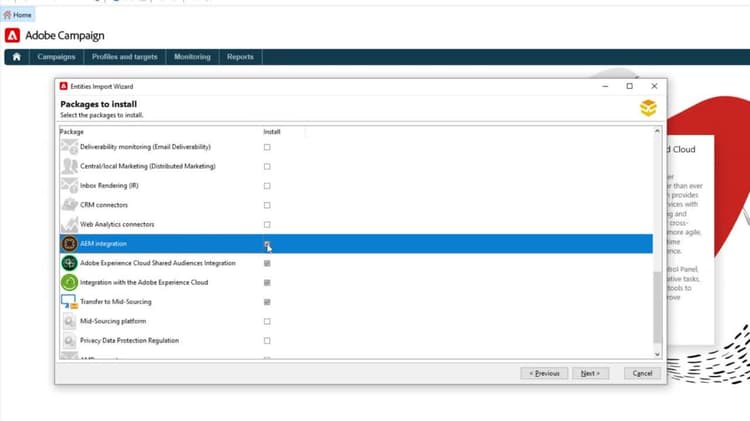Image resolution: width=750 pixels, height=421 pixels.
Task: Select Central/local Marketing (Distributed Marketing) text
Action: (148, 166)
